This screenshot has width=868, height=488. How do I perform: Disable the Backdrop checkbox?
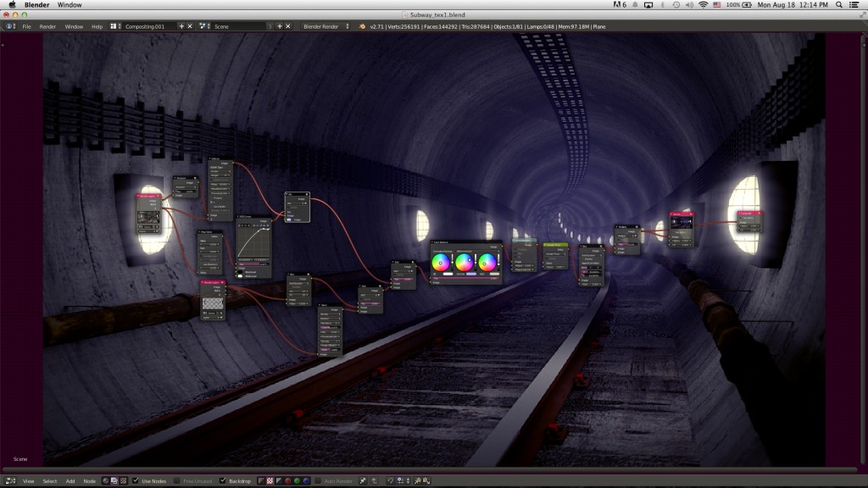pos(221,480)
